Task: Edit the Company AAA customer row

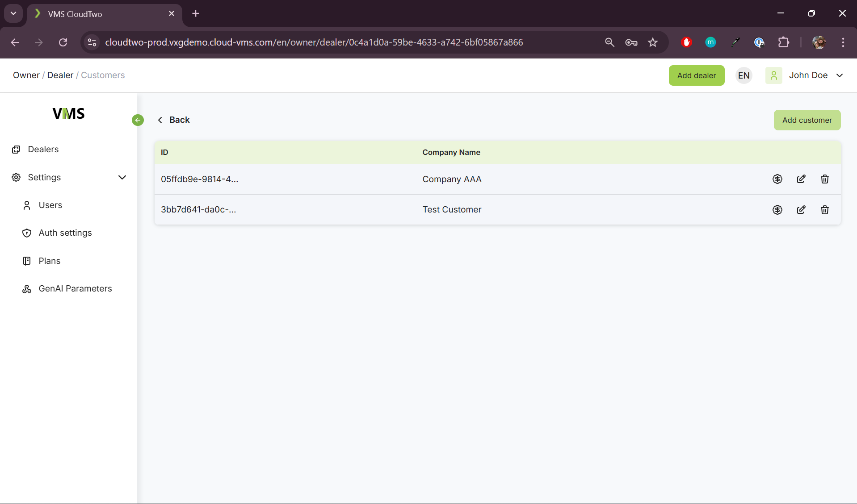Action: (801, 179)
